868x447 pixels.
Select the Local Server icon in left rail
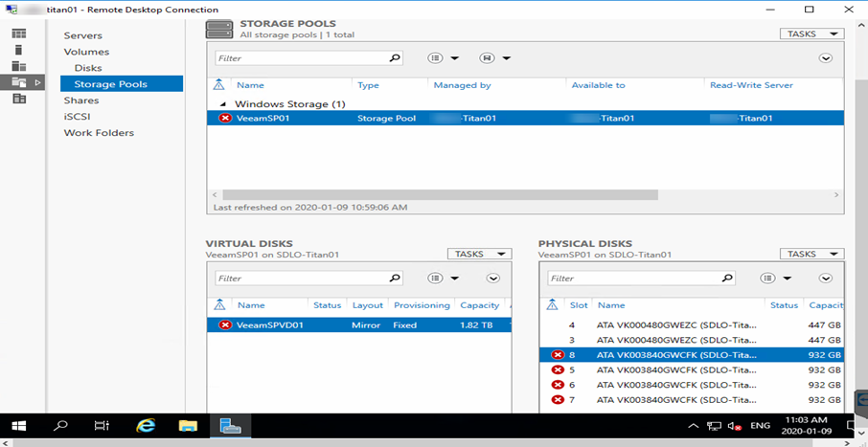coord(19,50)
